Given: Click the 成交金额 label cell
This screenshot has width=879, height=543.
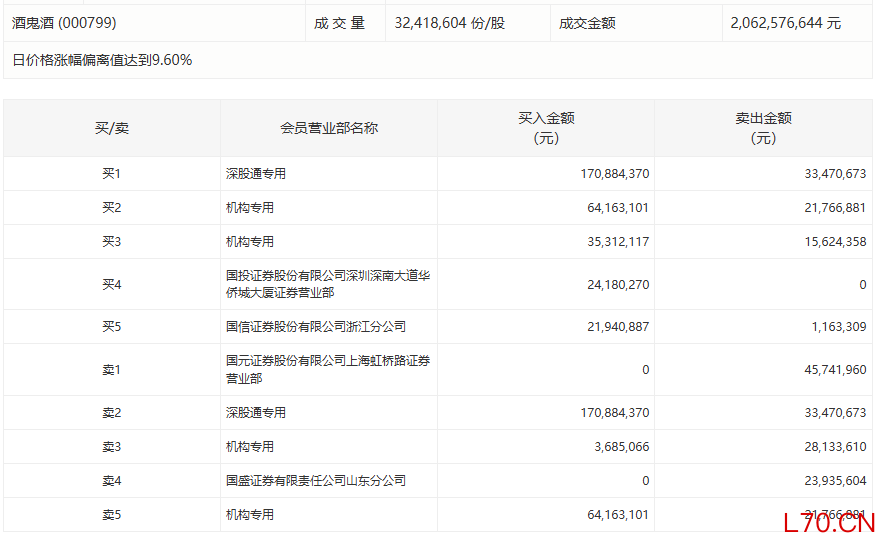Looking at the screenshot, I should tap(587, 22).
